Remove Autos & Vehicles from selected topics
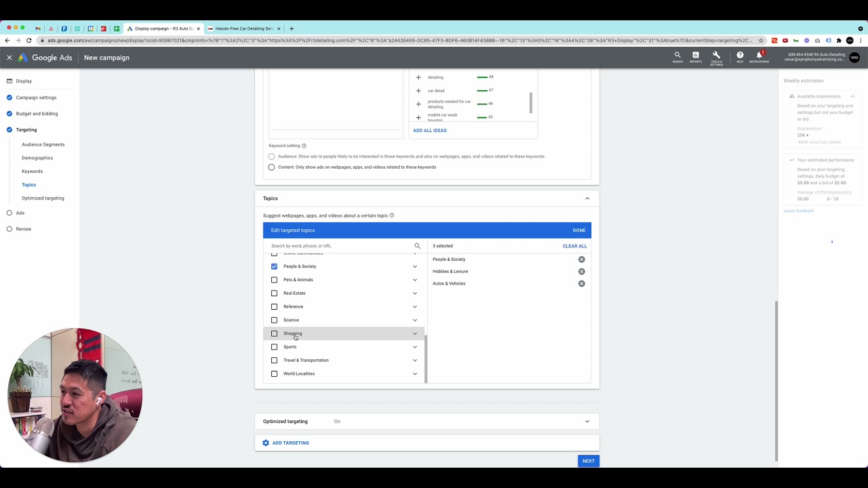Image resolution: width=868 pixels, height=488 pixels. [581, 284]
